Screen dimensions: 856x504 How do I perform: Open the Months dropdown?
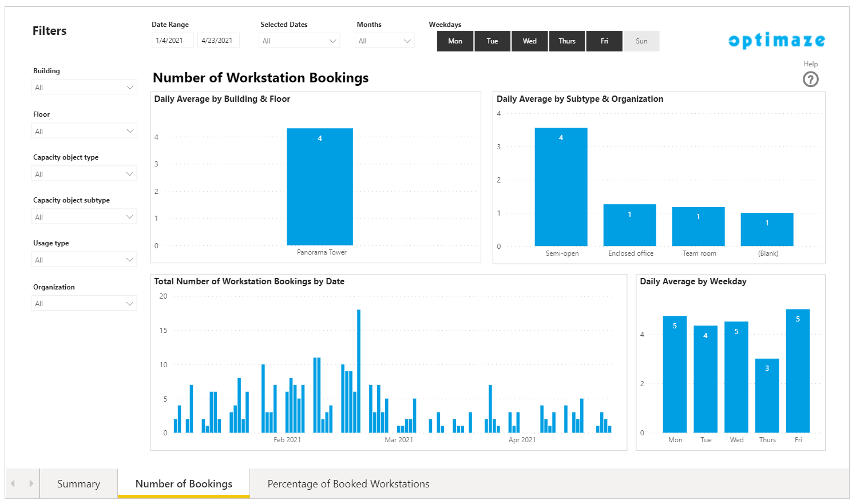pyautogui.click(x=385, y=41)
